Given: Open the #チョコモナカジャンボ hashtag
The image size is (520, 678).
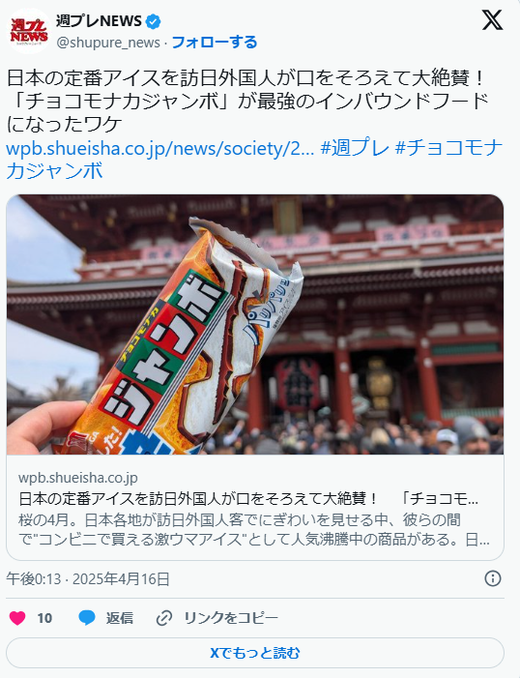Looking at the screenshot, I should pyautogui.click(x=254, y=159).
